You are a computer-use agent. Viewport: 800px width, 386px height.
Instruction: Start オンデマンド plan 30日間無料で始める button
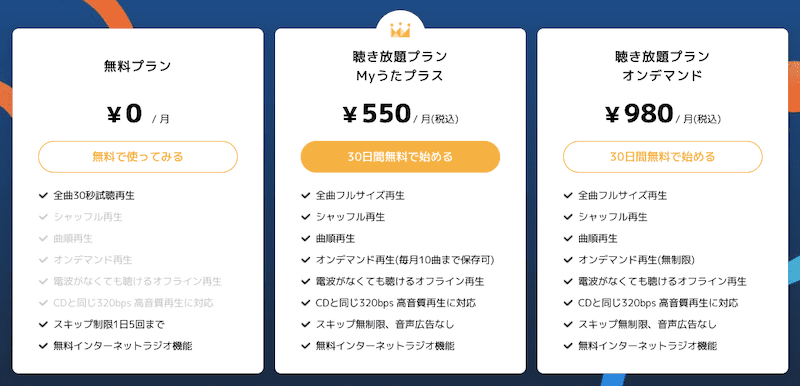[x=662, y=157]
